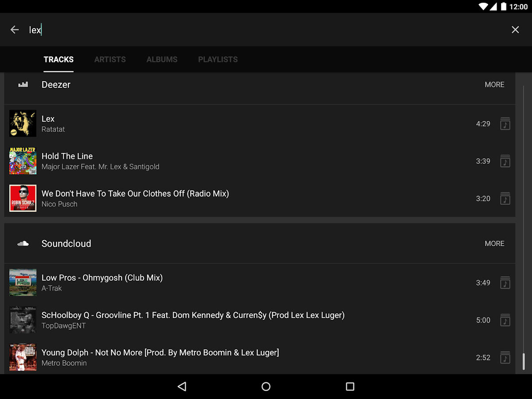Add 'Hold The Line' to playlist icon
532x399 pixels.
click(505, 161)
